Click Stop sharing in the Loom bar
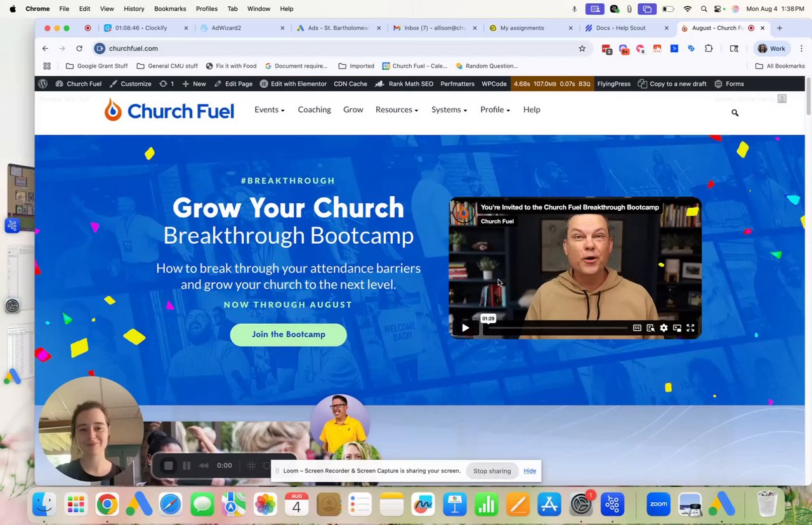The width and height of the screenshot is (812, 525). 492,471
